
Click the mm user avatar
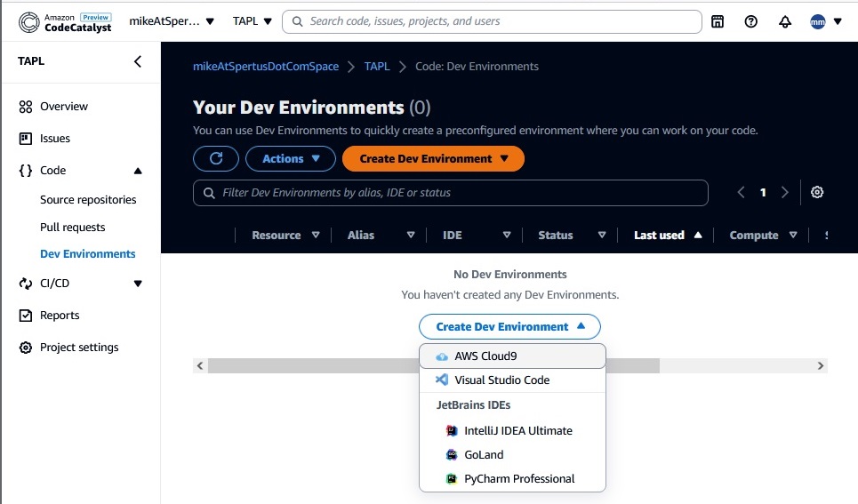(x=817, y=21)
